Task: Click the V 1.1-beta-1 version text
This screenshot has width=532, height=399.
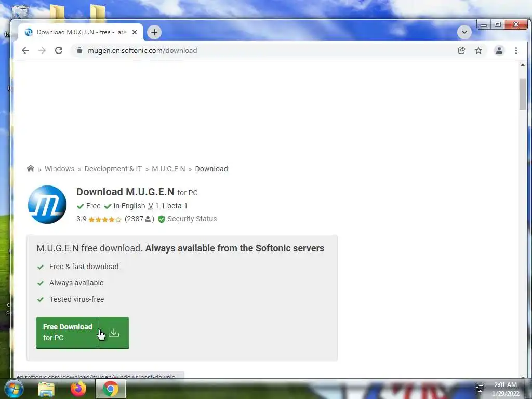Action: click(x=168, y=206)
